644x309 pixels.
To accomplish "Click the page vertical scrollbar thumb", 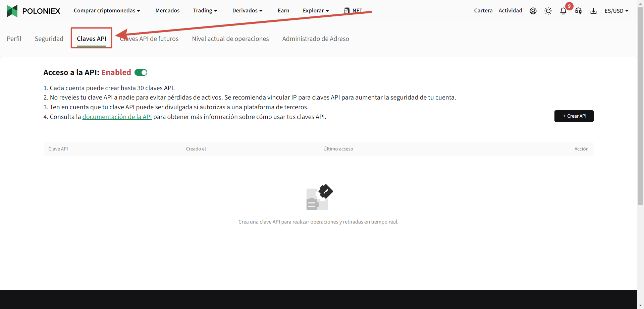I will [x=640, y=106].
